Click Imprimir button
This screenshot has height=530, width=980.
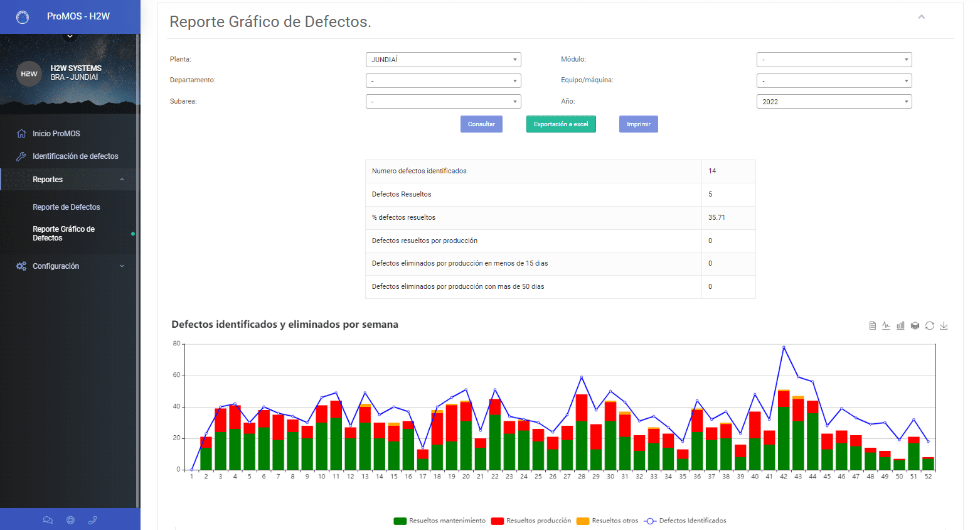point(639,124)
